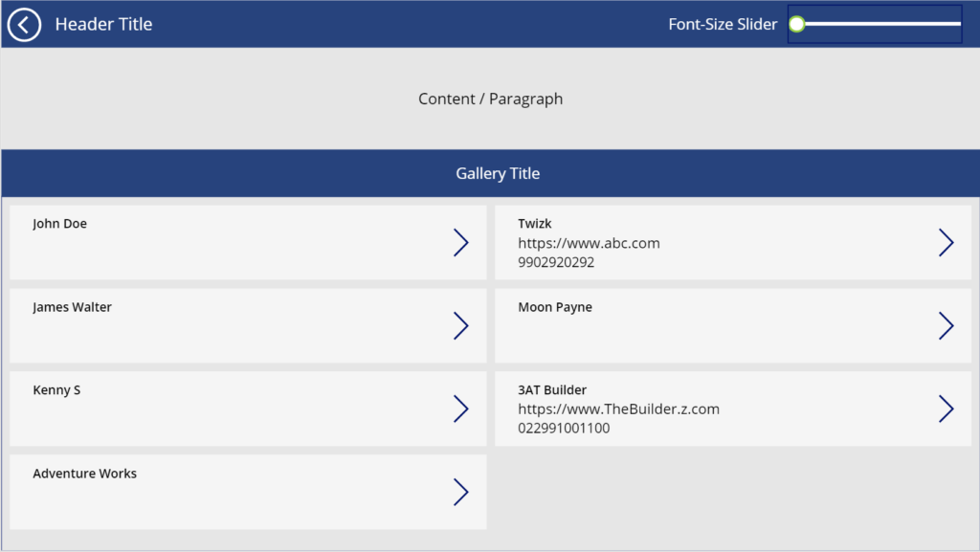
Task: Open John Doe's record via chevron
Action: pyautogui.click(x=461, y=242)
